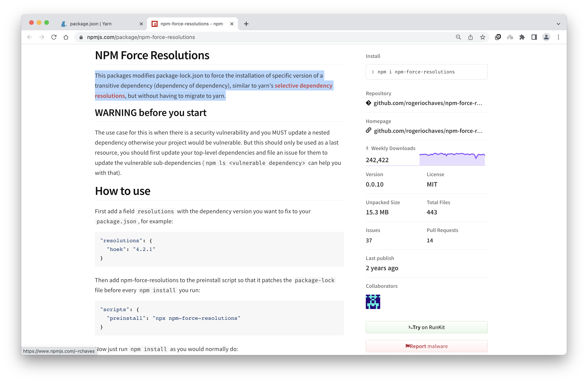
Task: Click the inline code npm ls <vulnerable dependency>
Action: click(x=255, y=163)
